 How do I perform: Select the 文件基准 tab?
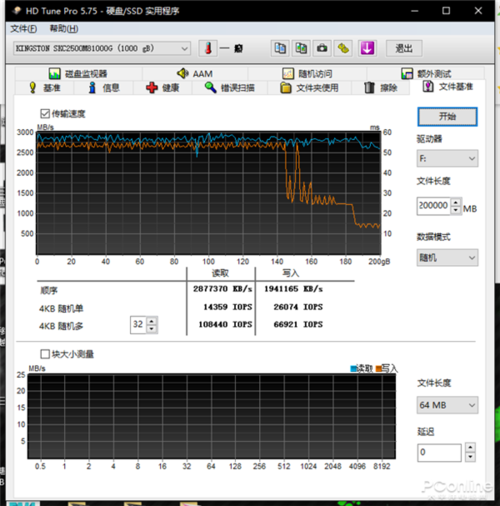[x=448, y=87]
